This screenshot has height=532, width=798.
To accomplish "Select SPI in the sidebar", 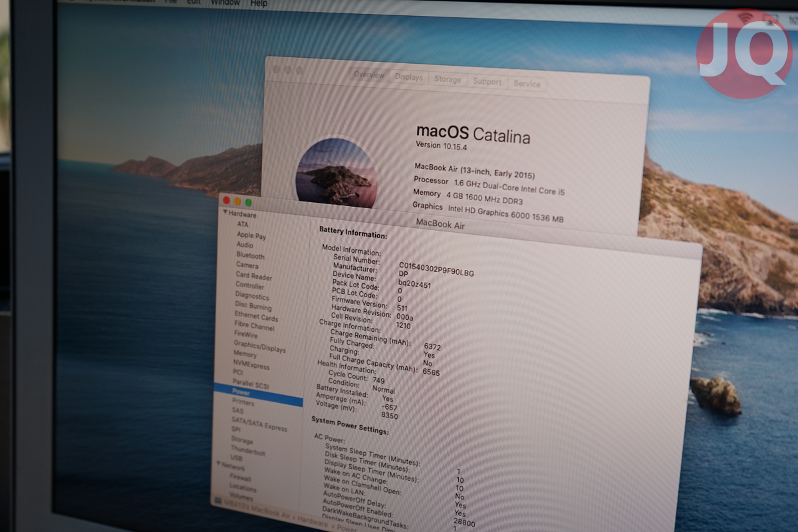I will coord(236,430).
